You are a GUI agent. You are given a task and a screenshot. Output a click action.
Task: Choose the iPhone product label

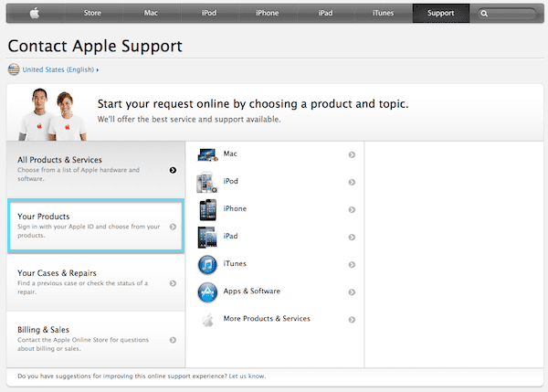point(235,208)
